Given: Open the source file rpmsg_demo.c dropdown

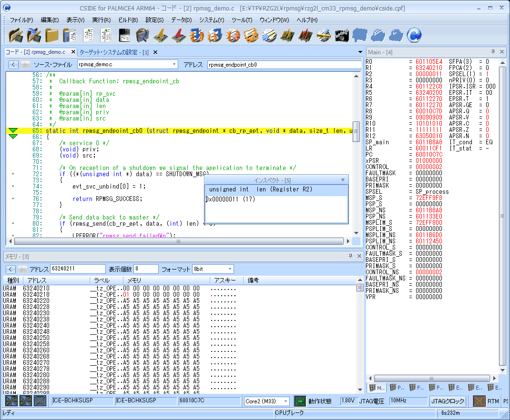Looking at the screenshot, I should pos(174,64).
